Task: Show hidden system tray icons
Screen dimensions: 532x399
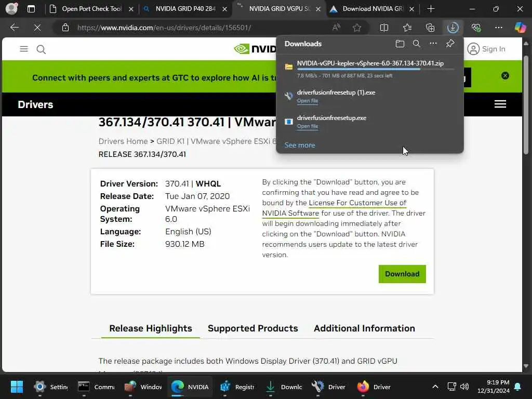Action: [435, 387]
